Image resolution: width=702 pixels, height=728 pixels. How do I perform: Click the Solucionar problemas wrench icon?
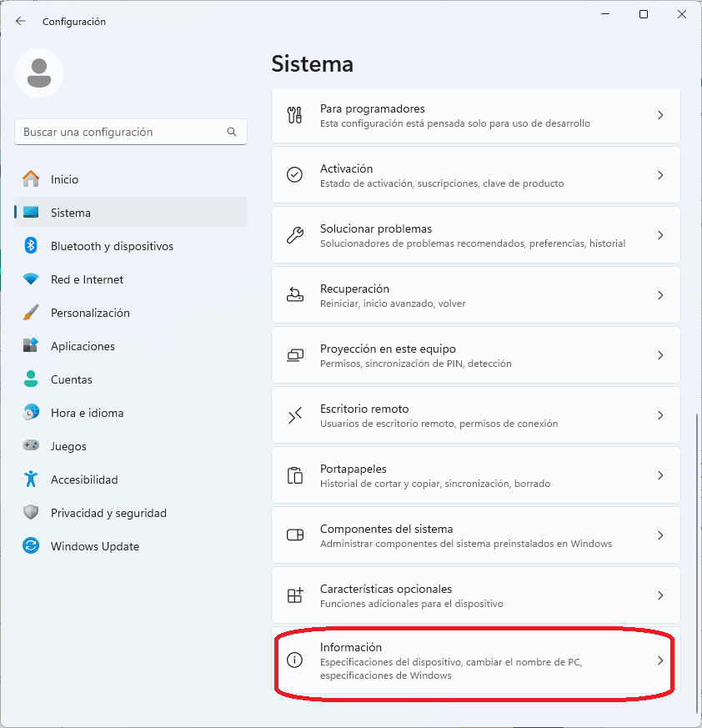[x=295, y=235]
